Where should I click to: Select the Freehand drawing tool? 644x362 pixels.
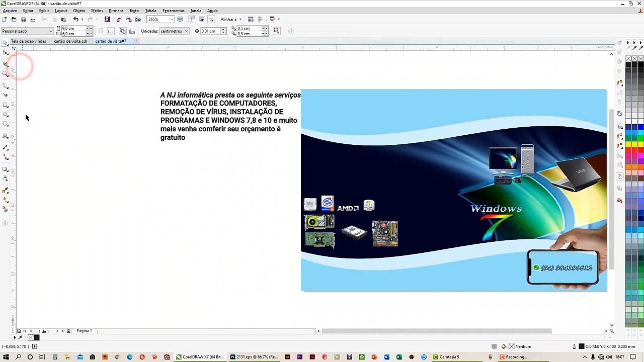(x=6, y=85)
